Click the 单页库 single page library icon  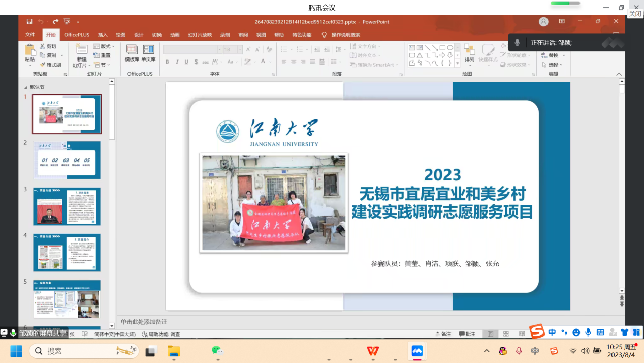pyautogui.click(x=148, y=53)
